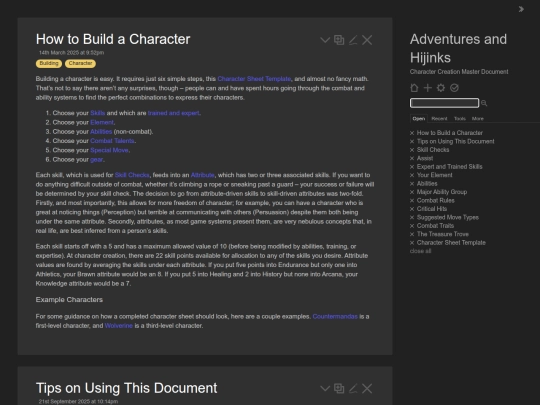
Task: Click the close all link
Action: point(420,251)
